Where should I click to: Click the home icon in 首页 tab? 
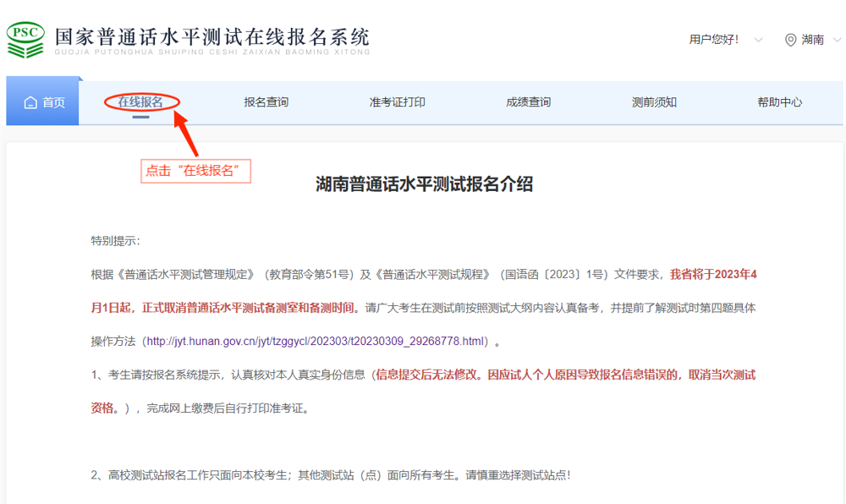pyautogui.click(x=30, y=102)
